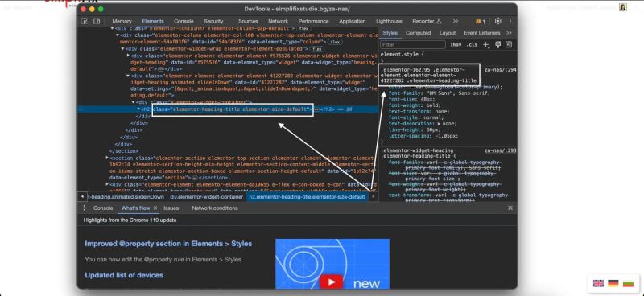Image resolution: width=644 pixels, height=296 pixels.
Task: Collapse the elementor-column elementor-col-100 div
Action: [118, 35]
